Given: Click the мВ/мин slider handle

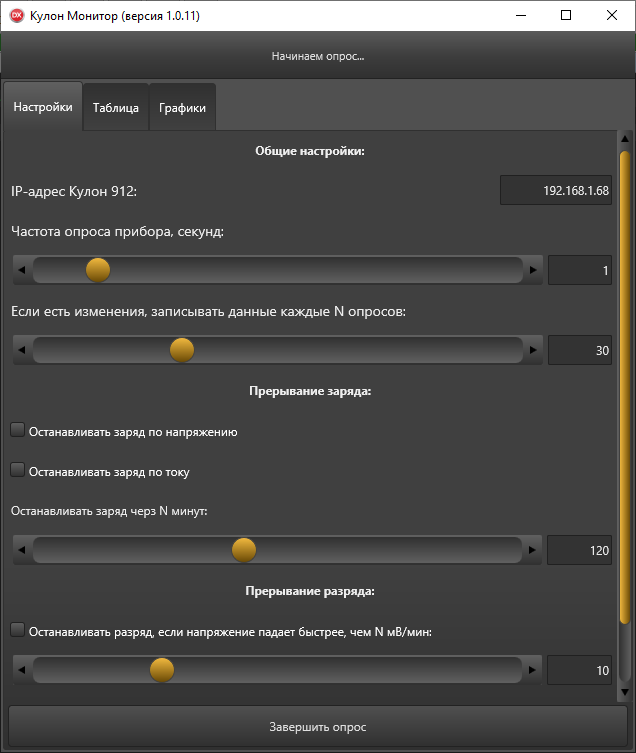Looking at the screenshot, I should point(162,670).
